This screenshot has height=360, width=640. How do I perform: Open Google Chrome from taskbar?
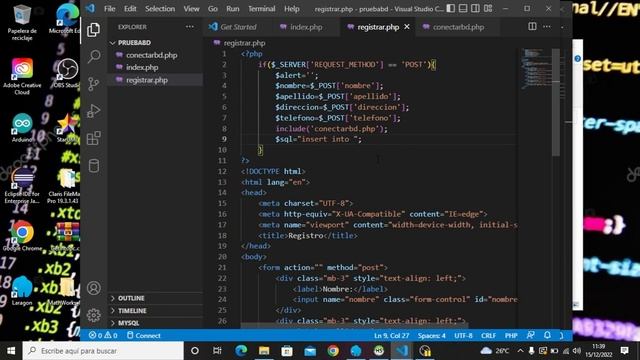333,351
